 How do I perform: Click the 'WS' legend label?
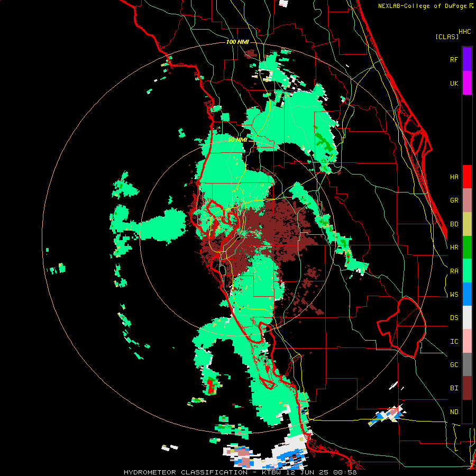point(454,295)
